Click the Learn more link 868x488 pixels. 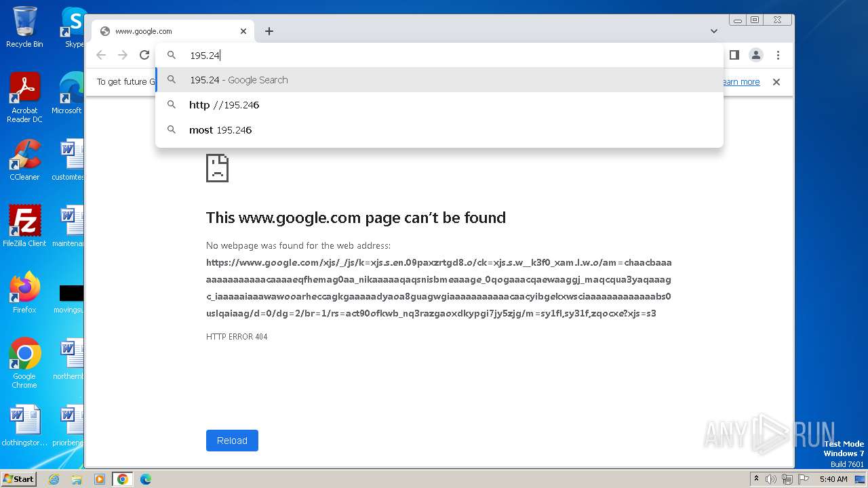[x=741, y=82]
